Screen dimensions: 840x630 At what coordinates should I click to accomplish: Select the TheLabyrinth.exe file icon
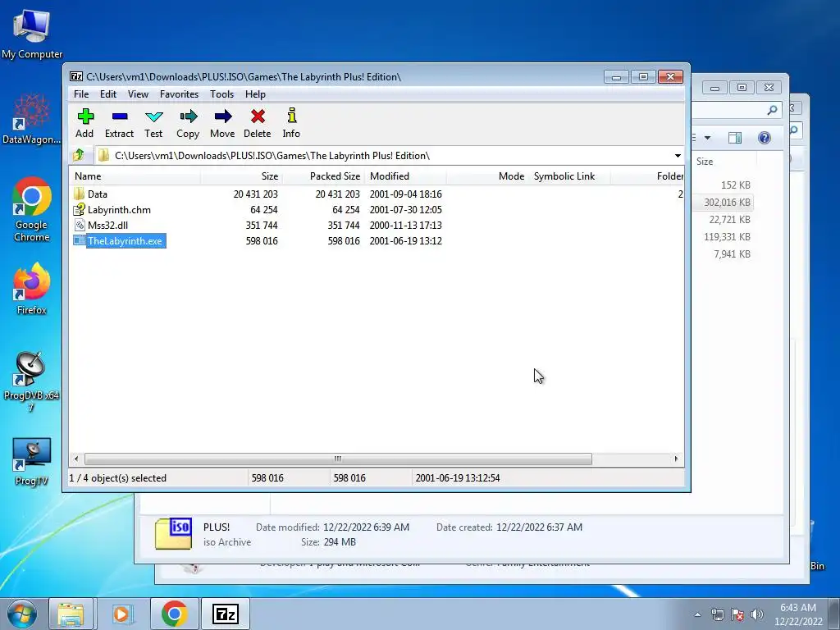pos(80,240)
